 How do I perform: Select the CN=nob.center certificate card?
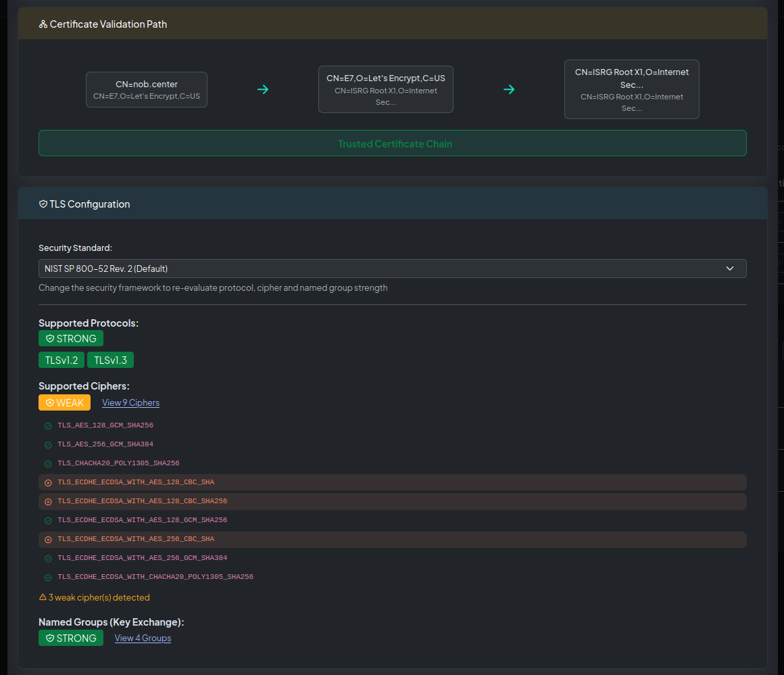pos(147,89)
